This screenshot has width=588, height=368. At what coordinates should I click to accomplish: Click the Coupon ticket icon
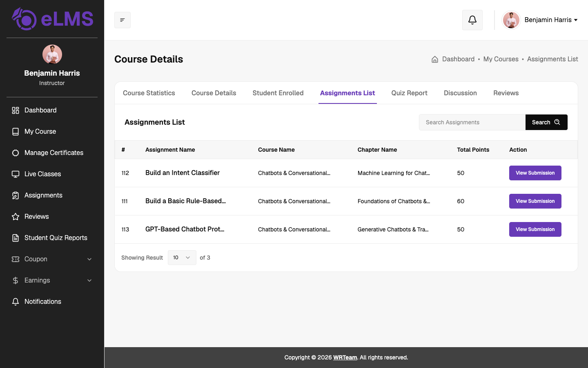pos(16,259)
